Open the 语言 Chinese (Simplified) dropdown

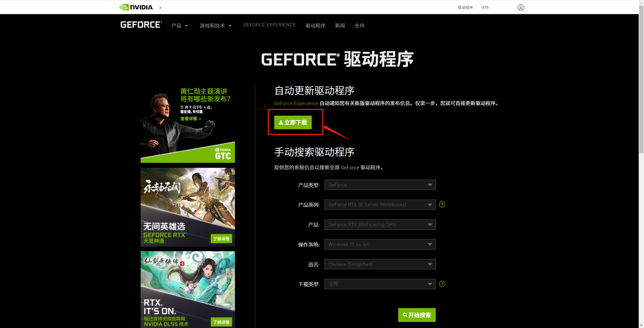[x=380, y=264]
